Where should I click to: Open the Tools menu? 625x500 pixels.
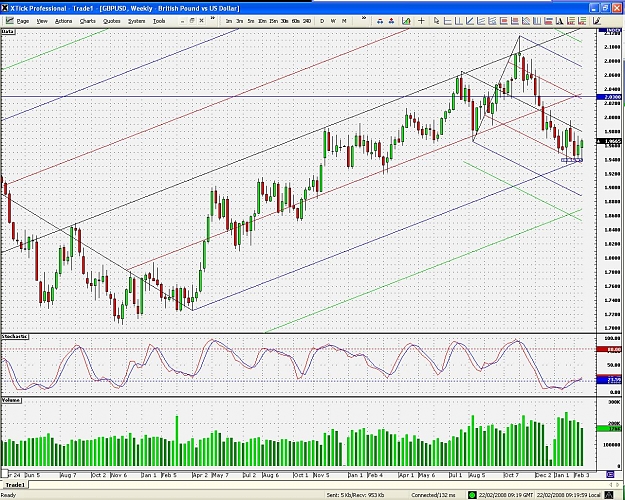click(x=159, y=21)
